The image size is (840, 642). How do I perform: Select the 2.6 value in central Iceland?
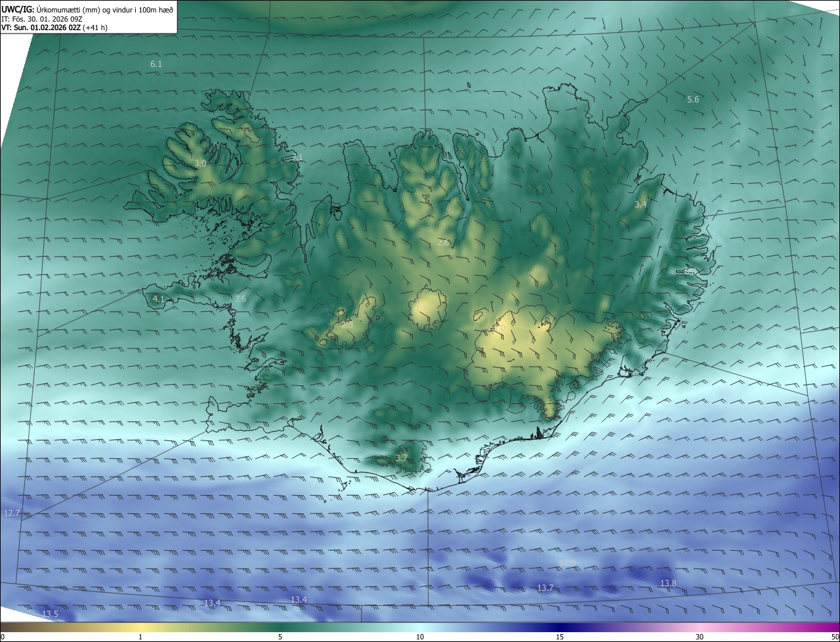click(x=443, y=242)
